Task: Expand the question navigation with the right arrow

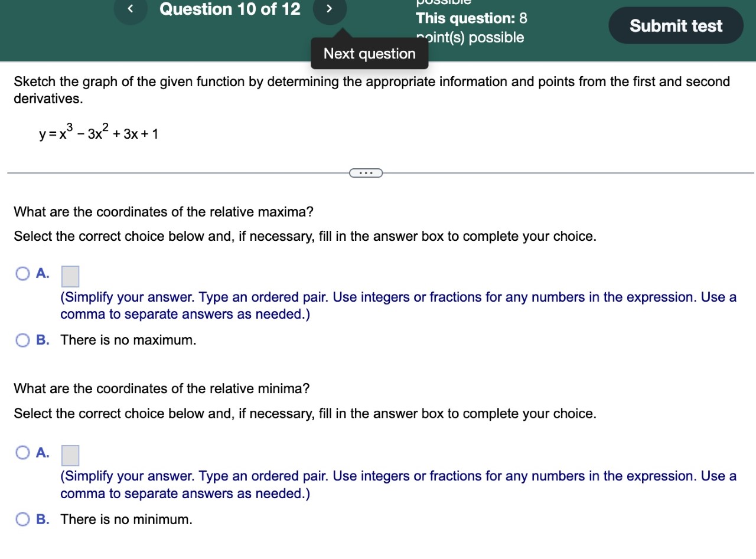Action: click(x=330, y=9)
